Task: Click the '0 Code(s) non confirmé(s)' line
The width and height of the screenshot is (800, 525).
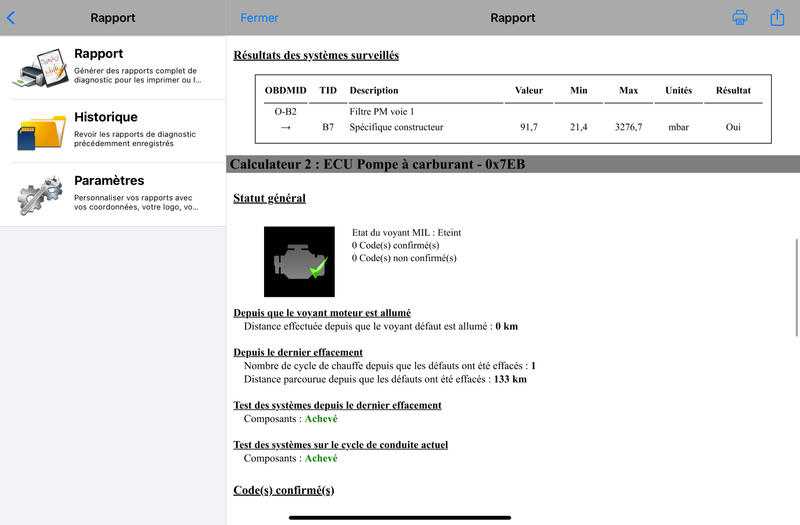Action: tap(404, 258)
